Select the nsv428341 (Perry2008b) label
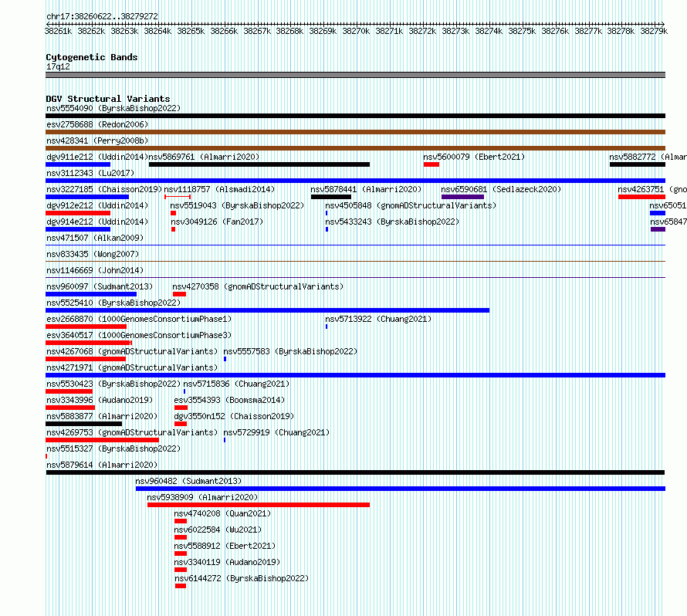This screenshot has height=616, width=687. pos(97,140)
